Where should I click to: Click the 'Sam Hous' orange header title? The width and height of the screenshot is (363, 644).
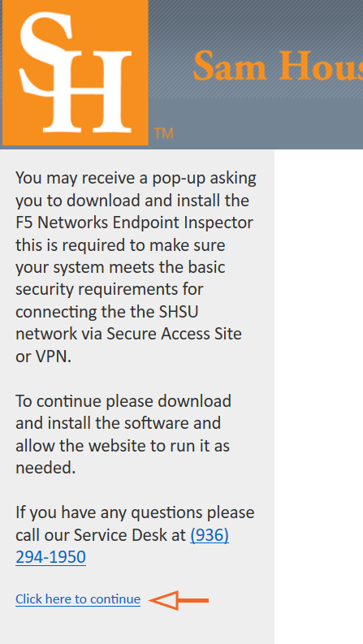click(x=278, y=66)
